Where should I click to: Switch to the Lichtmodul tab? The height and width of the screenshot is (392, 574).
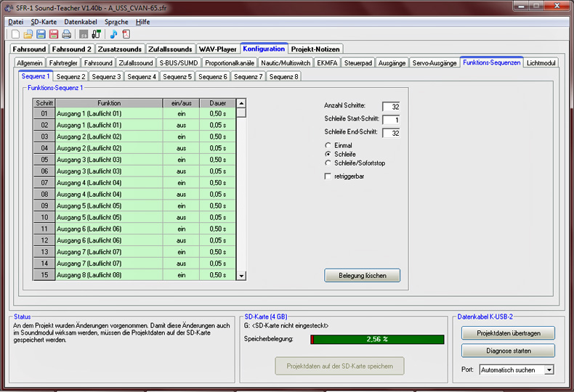[541, 63]
